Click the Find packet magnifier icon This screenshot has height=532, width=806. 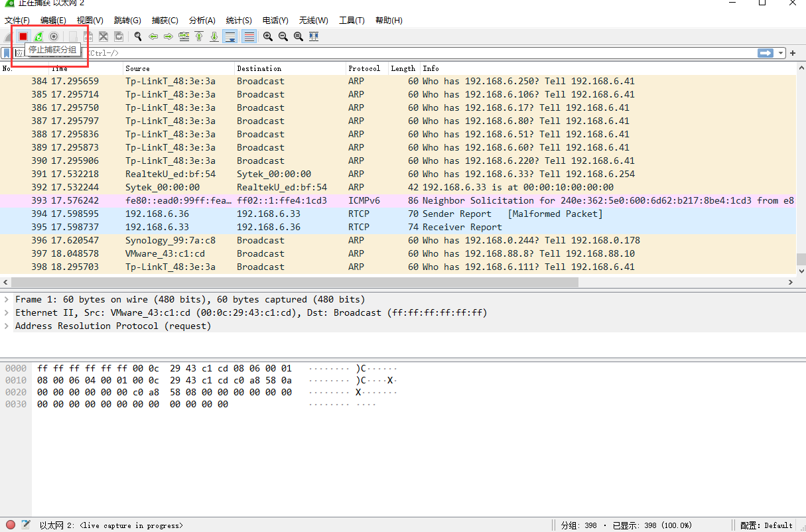click(x=138, y=36)
